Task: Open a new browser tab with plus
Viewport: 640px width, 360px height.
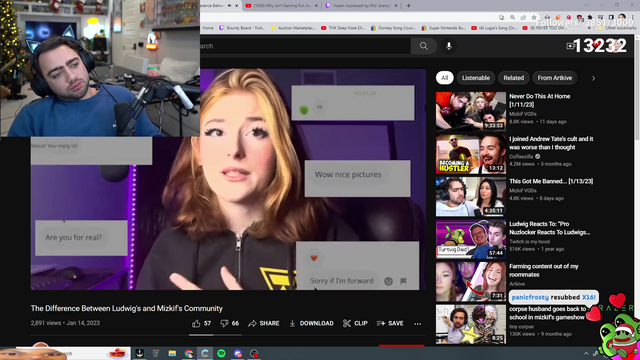Action: (409, 6)
